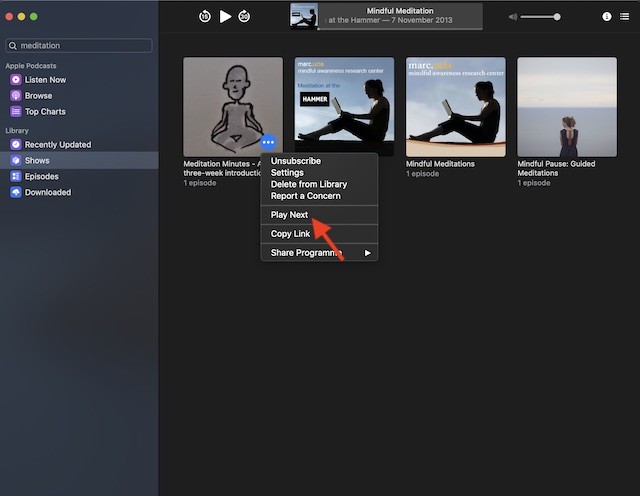Expand the Share Programme submenu
The height and width of the screenshot is (496, 640).
(319, 253)
